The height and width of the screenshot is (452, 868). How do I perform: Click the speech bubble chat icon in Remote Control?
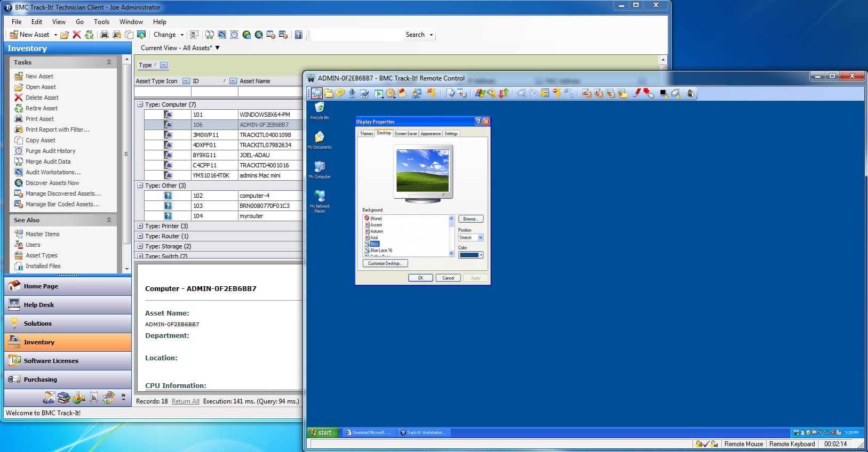(x=340, y=93)
